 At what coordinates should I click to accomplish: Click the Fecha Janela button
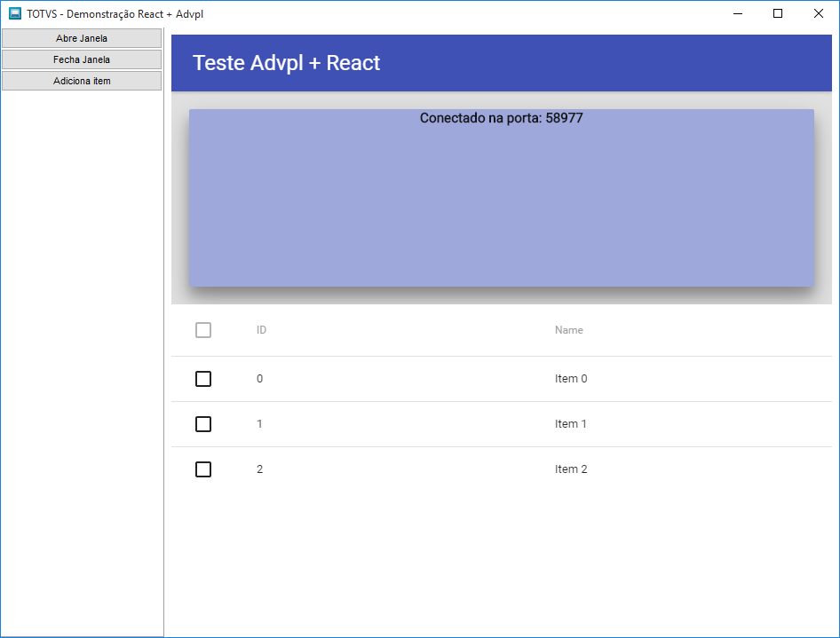coord(82,59)
